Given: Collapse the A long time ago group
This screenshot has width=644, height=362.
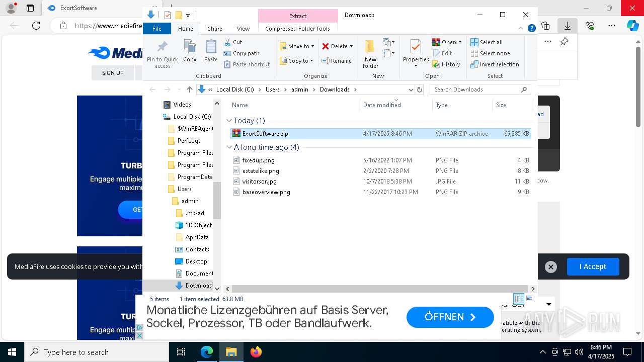Looking at the screenshot, I should point(229,147).
